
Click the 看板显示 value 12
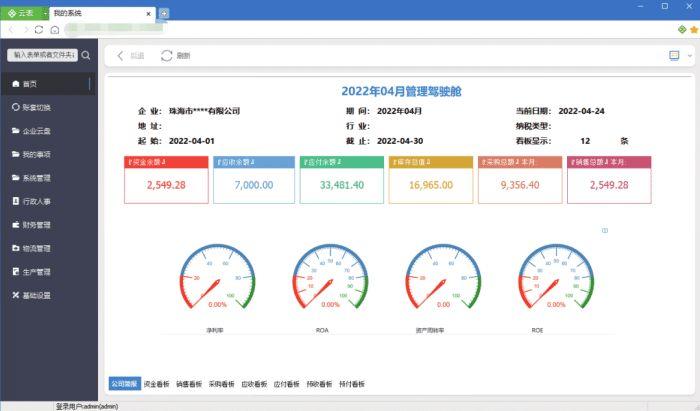click(x=585, y=141)
